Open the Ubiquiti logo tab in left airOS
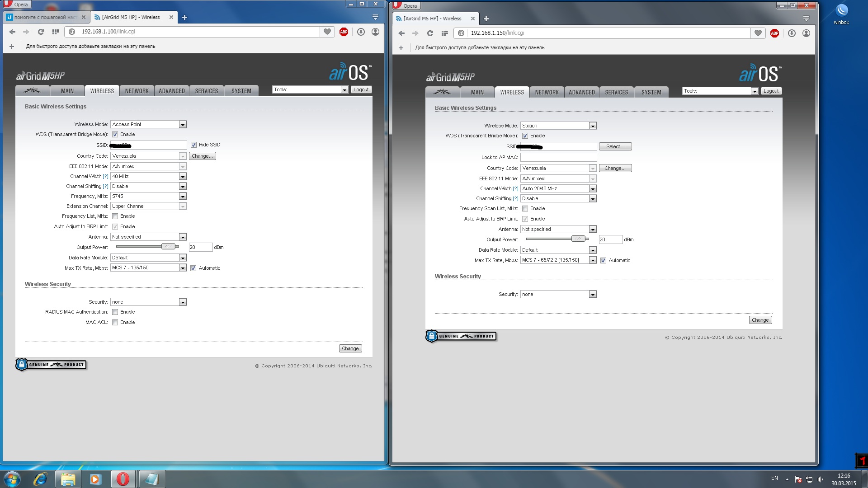Screen dimensions: 868x488 click(32, 91)
